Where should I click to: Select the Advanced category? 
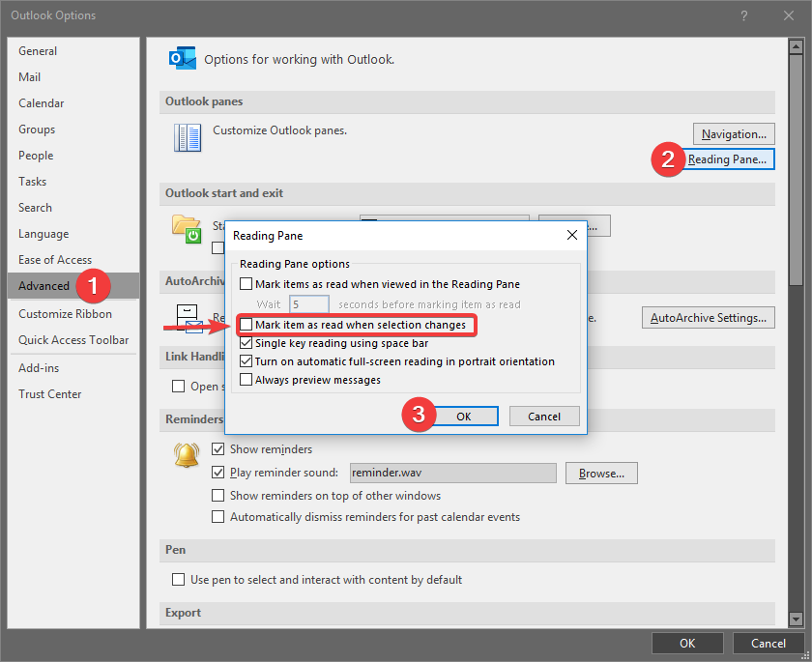pos(73,286)
